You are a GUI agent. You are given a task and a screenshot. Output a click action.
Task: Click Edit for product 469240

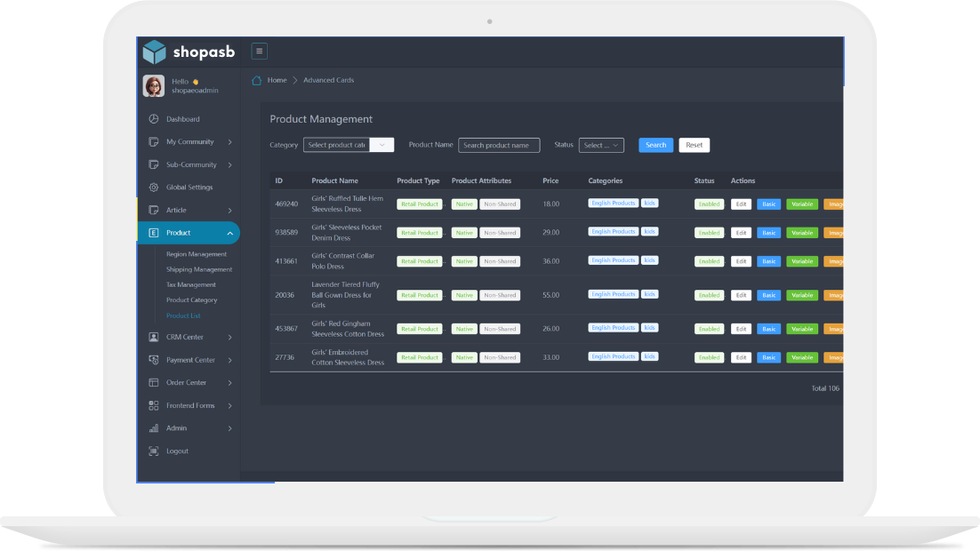(741, 204)
